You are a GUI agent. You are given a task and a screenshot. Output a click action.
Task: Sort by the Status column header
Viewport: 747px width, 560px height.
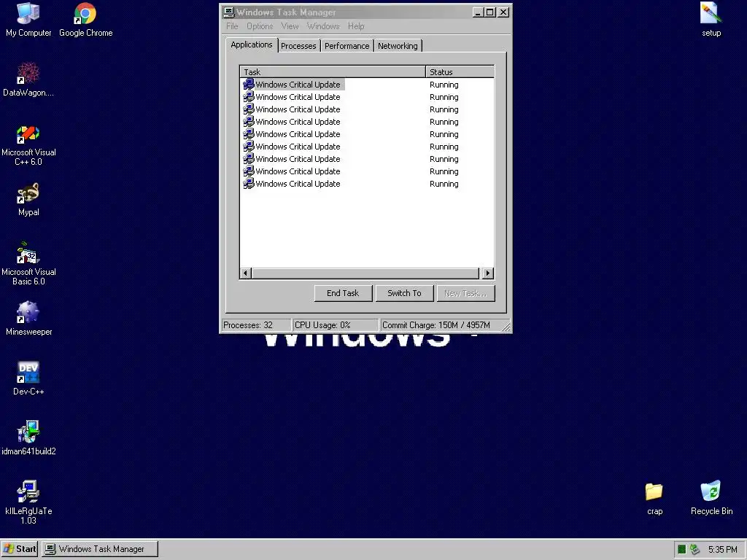460,72
